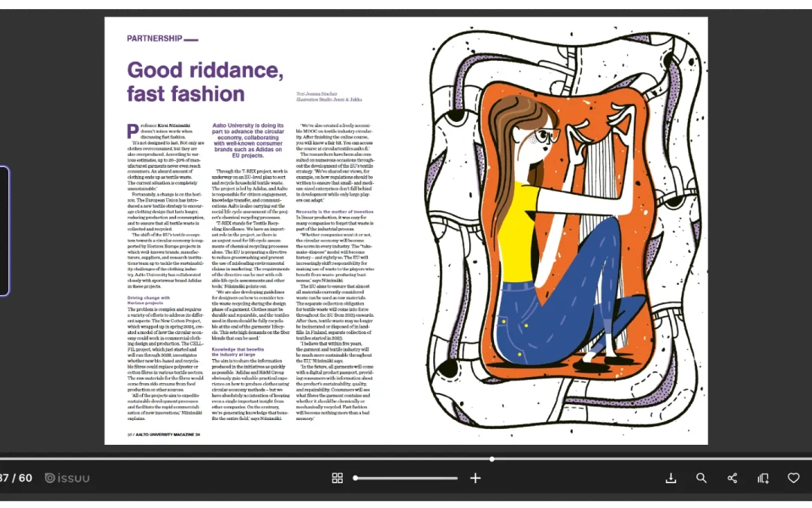Click the zoom level slider handle

tap(356, 478)
